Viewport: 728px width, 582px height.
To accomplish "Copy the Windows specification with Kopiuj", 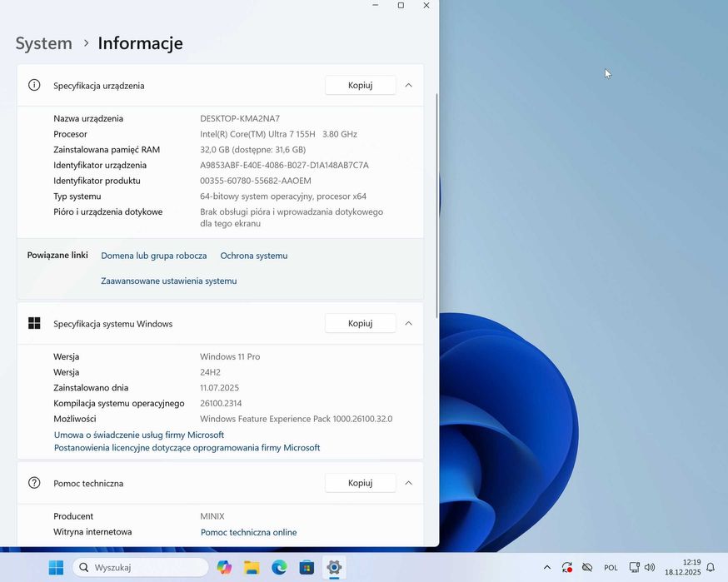I will 361,323.
